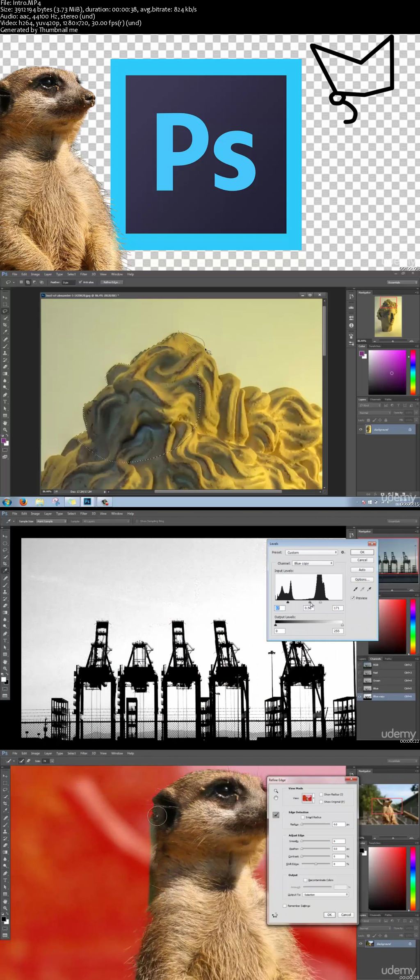Switch to Photoshop on the Windows taskbar
The width and height of the screenshot is (420, 980).
tap(87, 502)
